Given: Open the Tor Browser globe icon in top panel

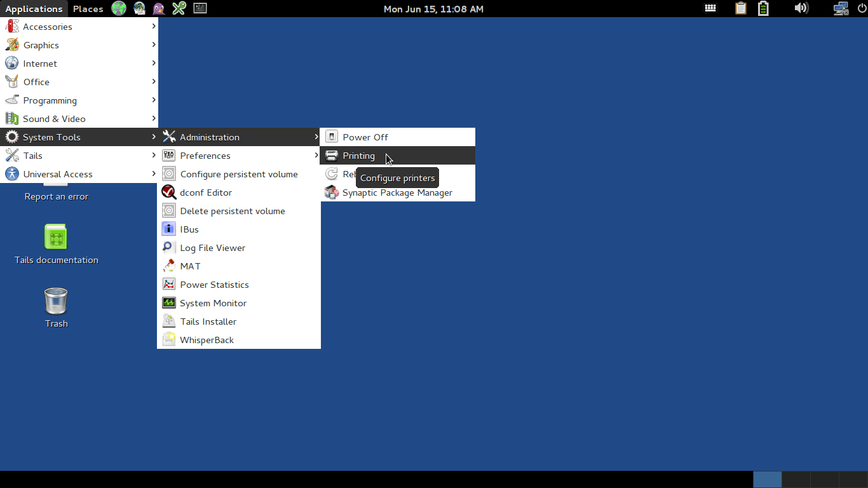Looking at the screenshot, I should pos(119,8).
